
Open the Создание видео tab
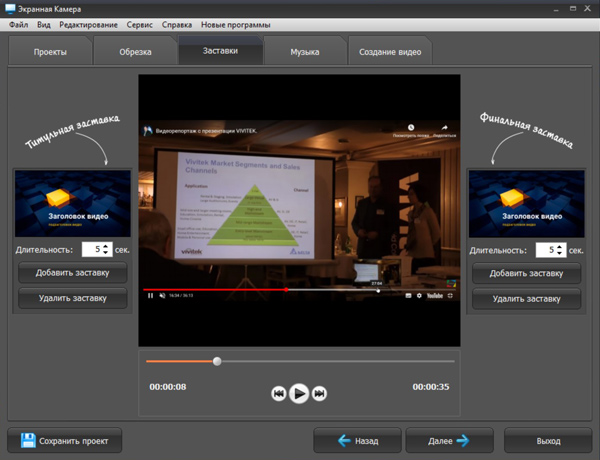click(x=390, y=52)
